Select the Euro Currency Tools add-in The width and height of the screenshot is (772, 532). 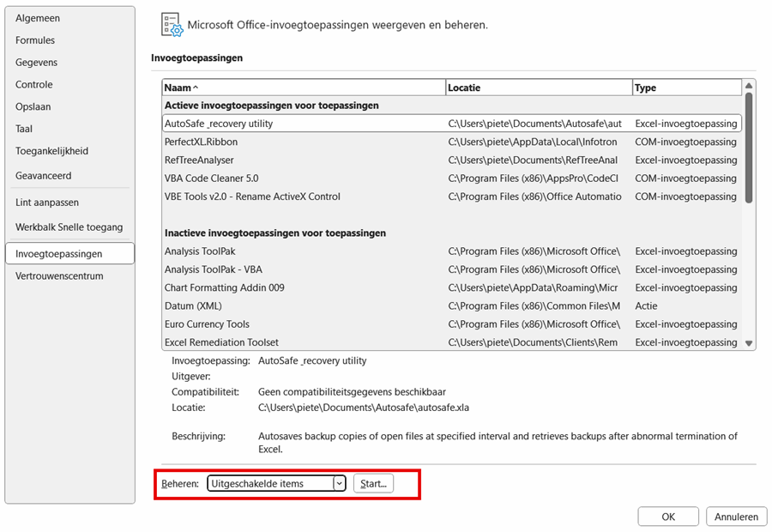pyautogui.click(x=451, y=324)
